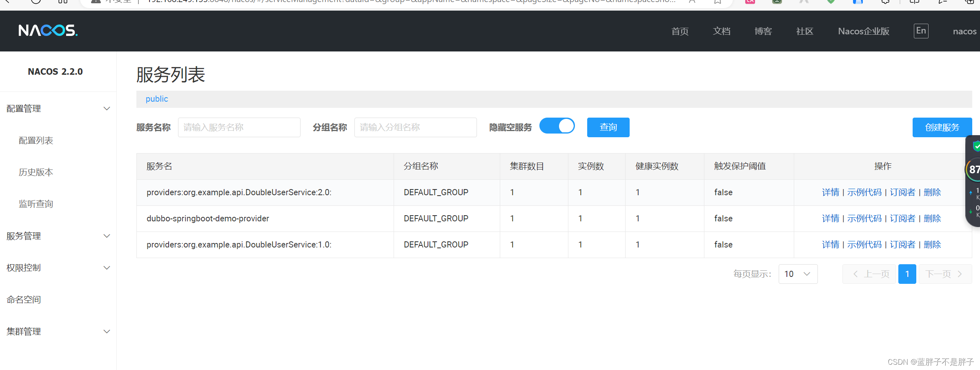Open 示例代码 for dubbo-springboot-demo-provider
The image size is (980, 370).
coord(864,218)
